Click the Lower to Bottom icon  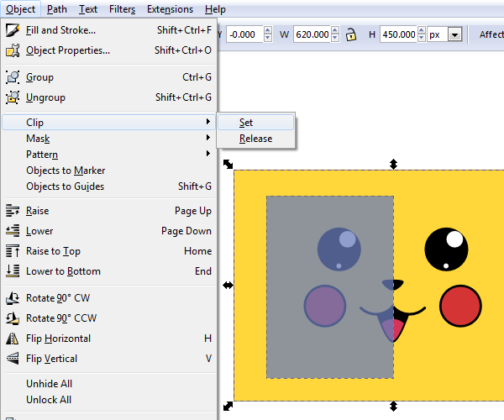13,270
